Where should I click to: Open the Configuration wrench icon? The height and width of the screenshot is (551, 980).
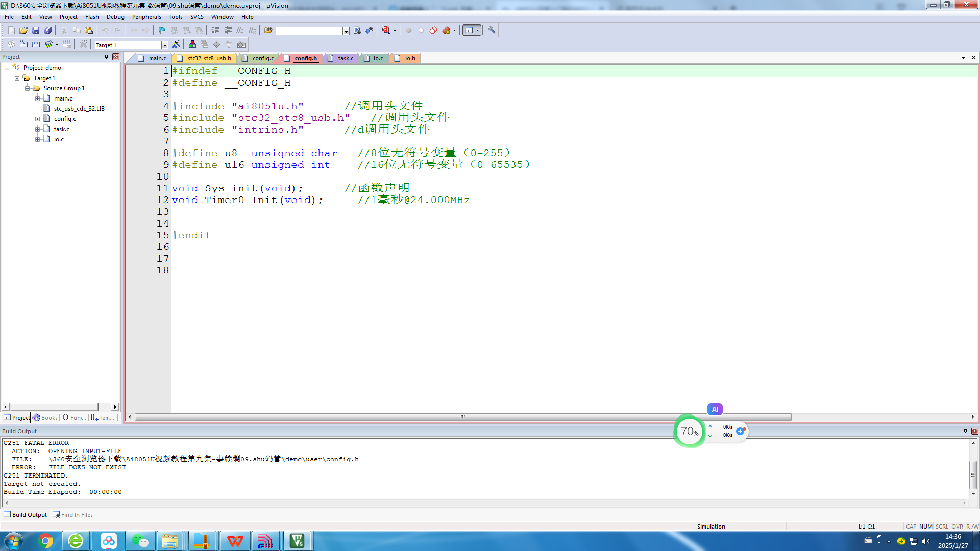[x=492, y=30]
